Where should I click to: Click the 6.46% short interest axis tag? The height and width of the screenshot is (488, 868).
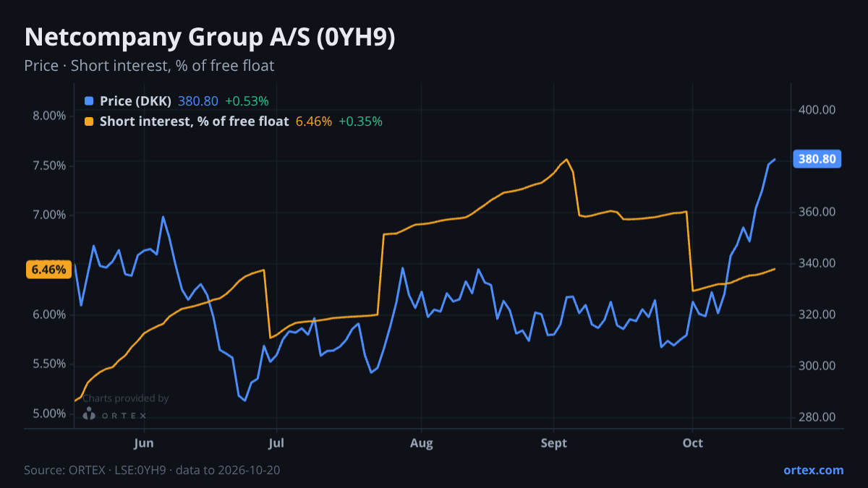tap(48, 270)
